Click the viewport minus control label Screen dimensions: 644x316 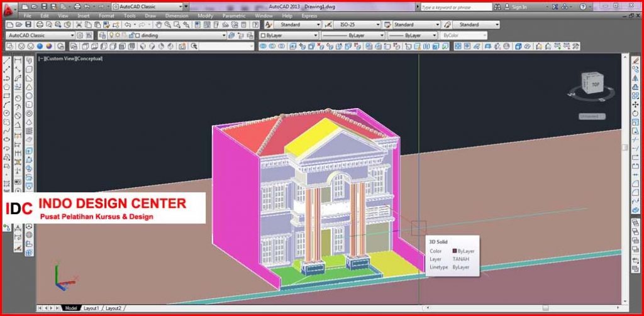pyautogui.click(x=41, y=58)
